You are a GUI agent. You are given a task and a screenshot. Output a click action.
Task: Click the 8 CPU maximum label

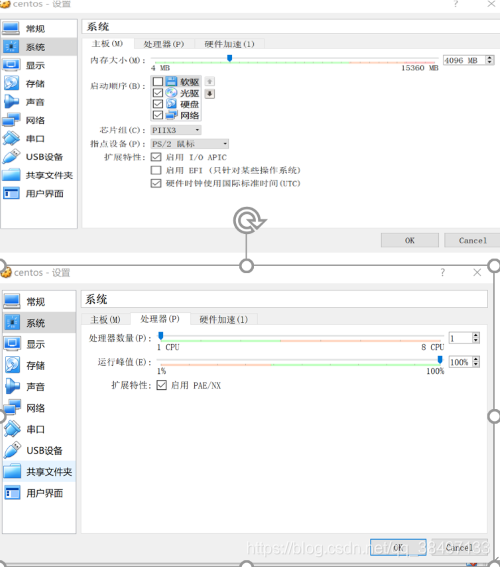[x=432, y=347]
